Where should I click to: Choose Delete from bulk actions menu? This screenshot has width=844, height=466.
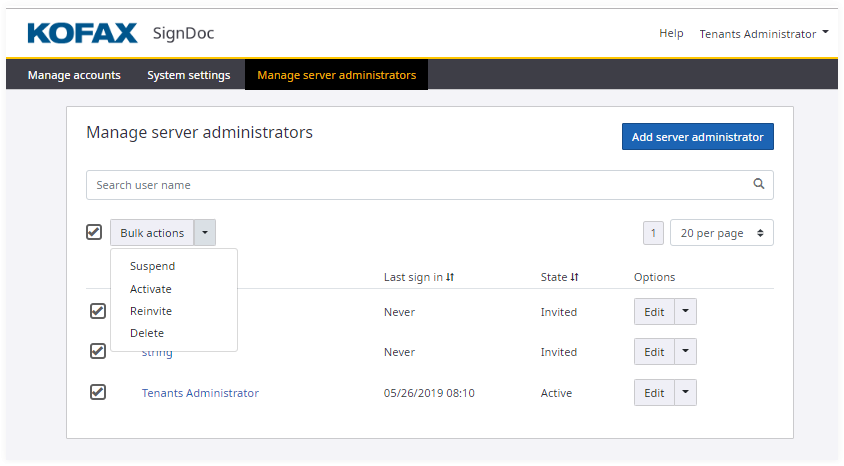pyautogui.click(x=147, y=333)
